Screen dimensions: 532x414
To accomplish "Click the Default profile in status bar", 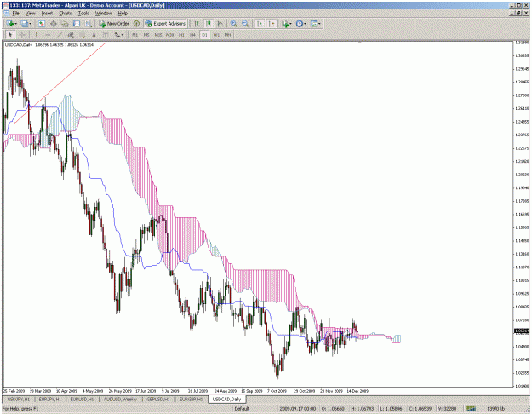I will (242, 409).
